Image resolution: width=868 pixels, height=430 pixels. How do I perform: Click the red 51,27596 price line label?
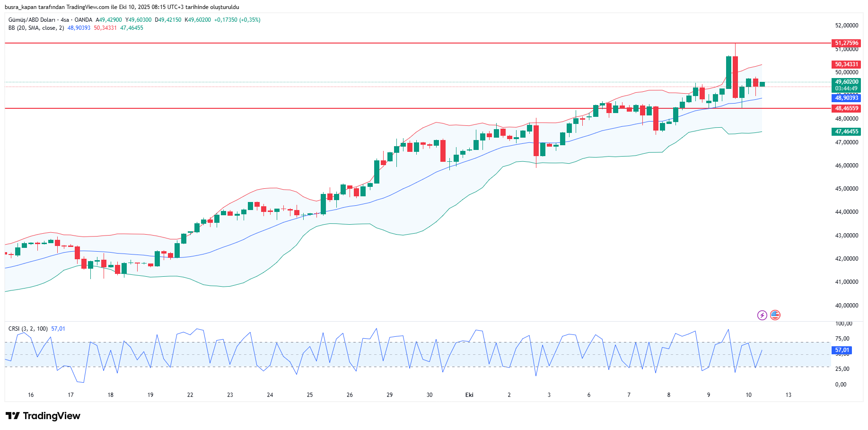click(x=846, y=43)
